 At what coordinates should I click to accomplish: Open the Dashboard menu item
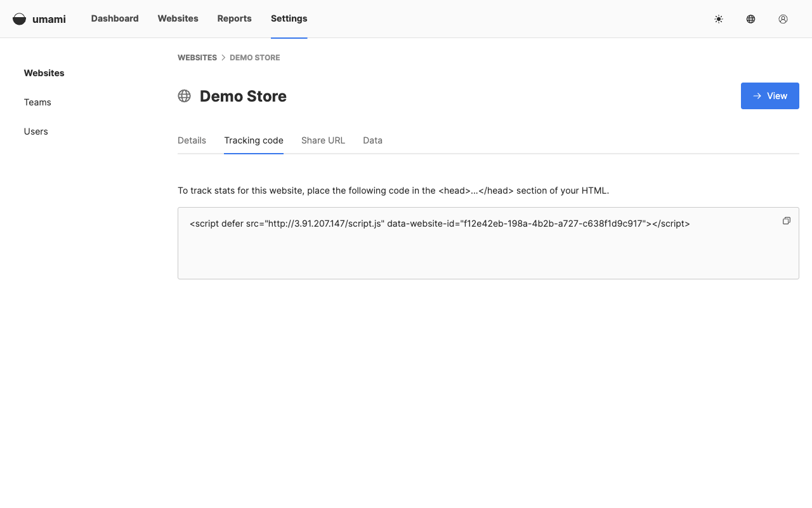coord(115,18)
